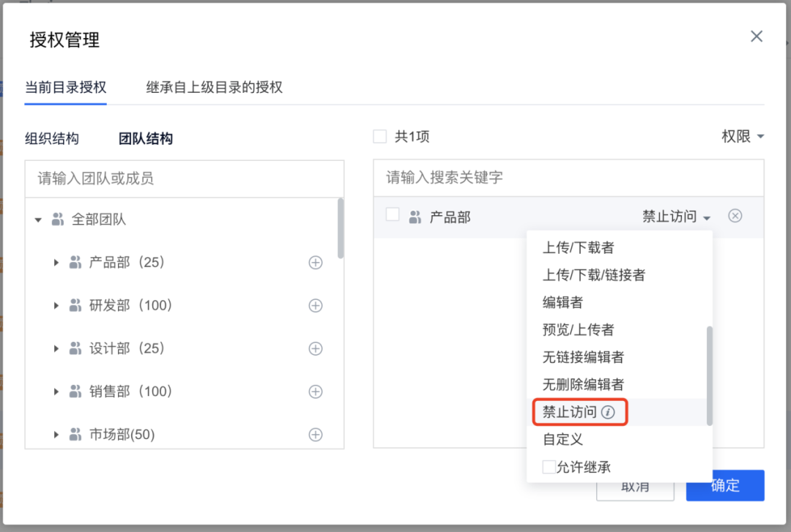Remove 产品部 using the circled X icon

click(735, 216)
